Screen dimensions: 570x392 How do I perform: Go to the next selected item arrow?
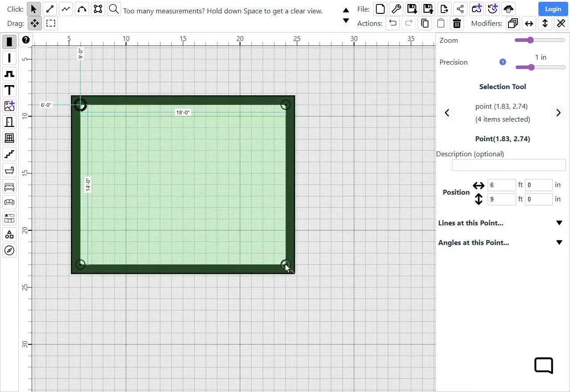[x=558, y=113]
